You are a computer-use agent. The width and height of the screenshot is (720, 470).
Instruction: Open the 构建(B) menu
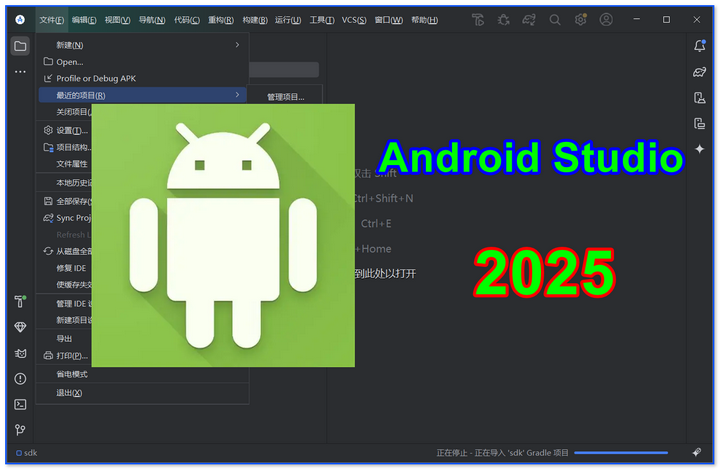[255, 20]
